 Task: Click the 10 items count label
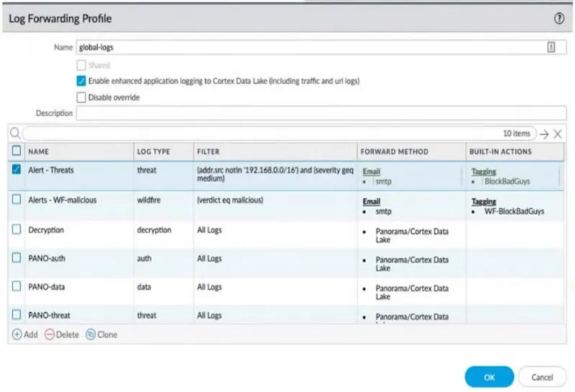516,133
